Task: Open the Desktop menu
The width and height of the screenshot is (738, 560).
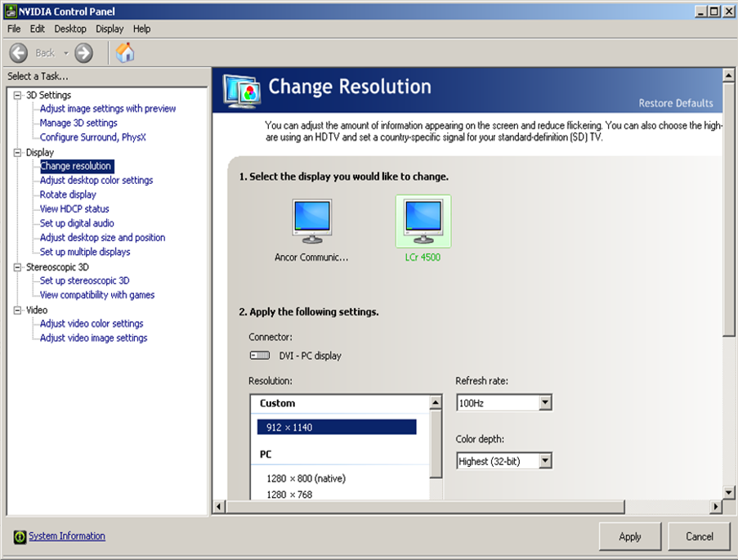Action: click(70, 29)
